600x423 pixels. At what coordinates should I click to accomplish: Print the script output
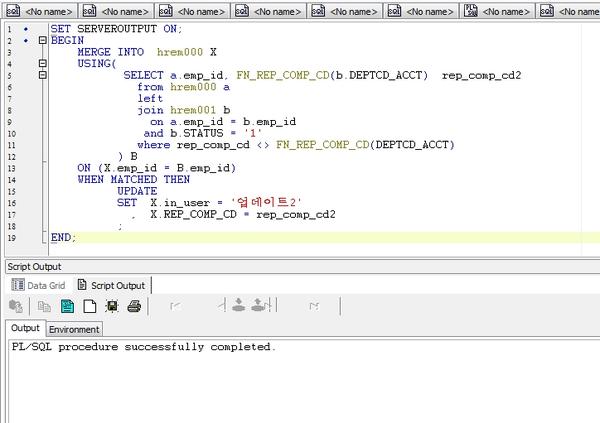point(134,306)
